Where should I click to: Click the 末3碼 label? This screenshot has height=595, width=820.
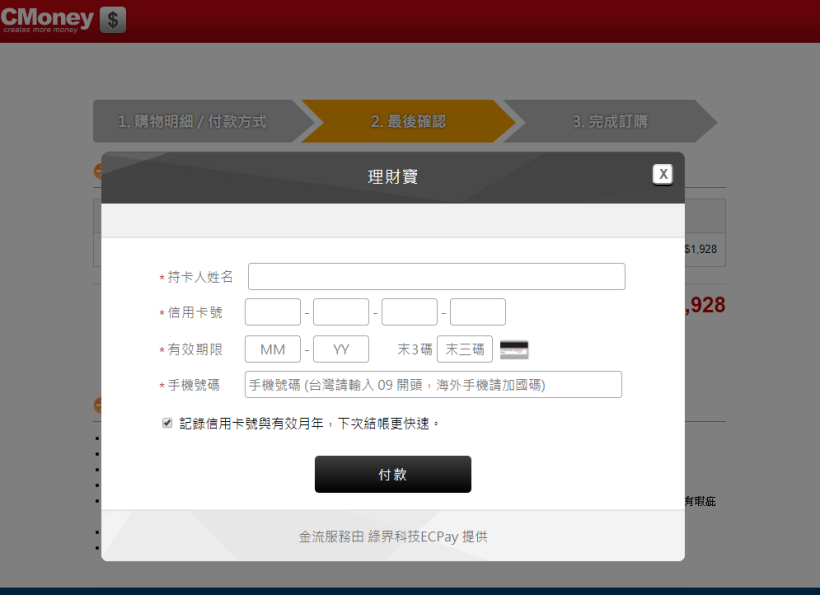tap(415, 349)
